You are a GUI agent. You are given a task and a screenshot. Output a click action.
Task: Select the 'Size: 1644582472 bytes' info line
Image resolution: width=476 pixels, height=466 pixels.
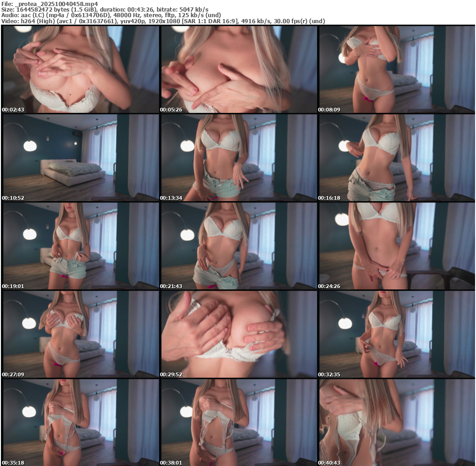coord(105,9)
